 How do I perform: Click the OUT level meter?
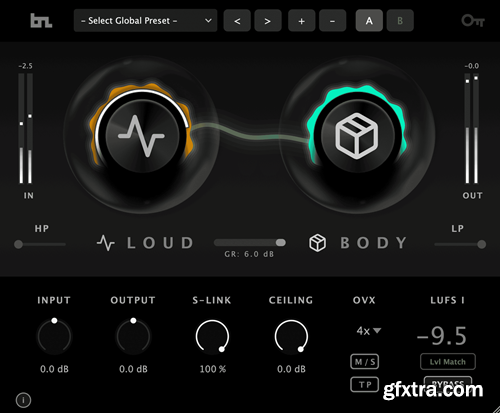click(x=472, y=128)
